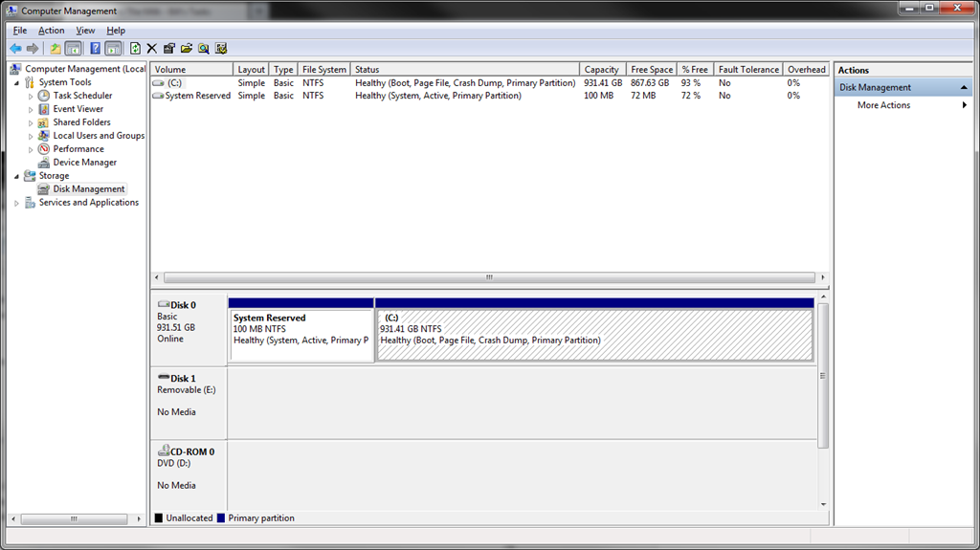Sort by the Volume column header
Viewport: 980px width, 550px height.
tap(191, 70)
